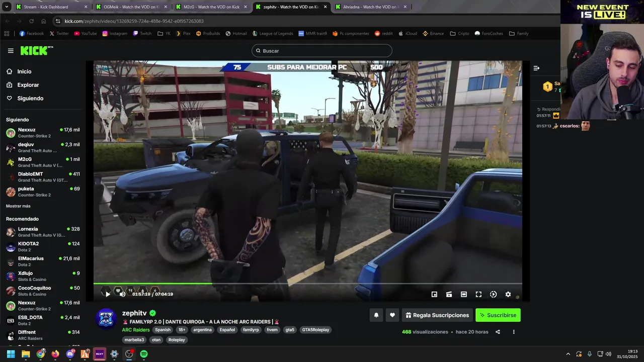Select the fivem tag

click(x=272, y=330)
